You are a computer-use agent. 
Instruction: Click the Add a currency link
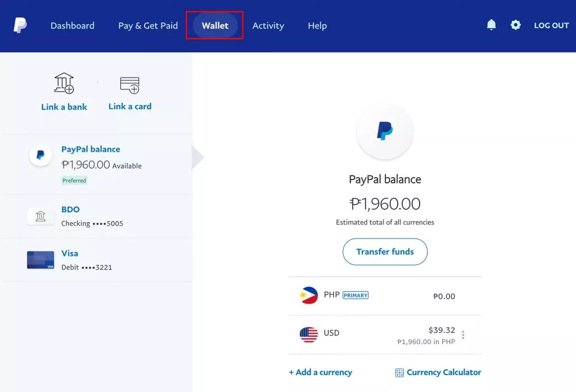pyautogui.click(x=320, y=372)
